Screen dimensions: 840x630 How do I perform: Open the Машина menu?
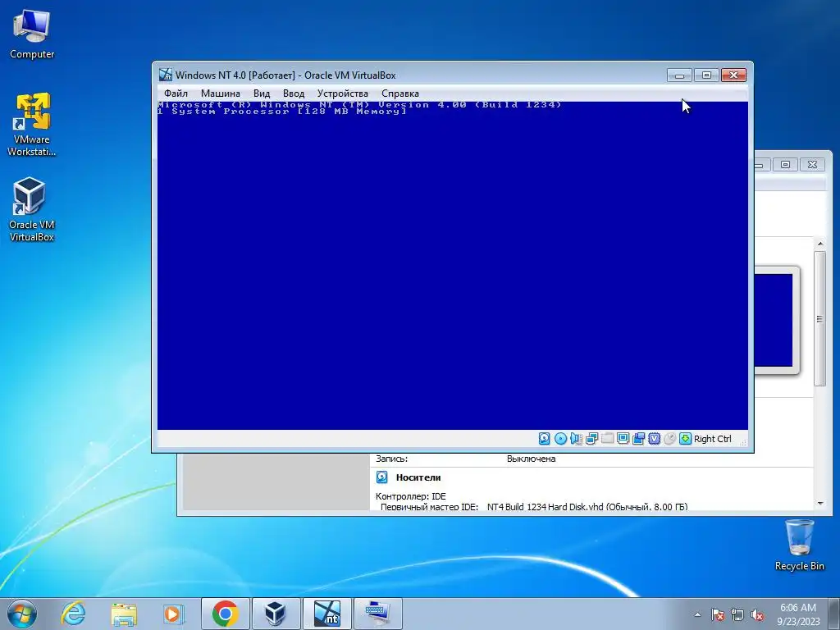[x=220, y=94]
